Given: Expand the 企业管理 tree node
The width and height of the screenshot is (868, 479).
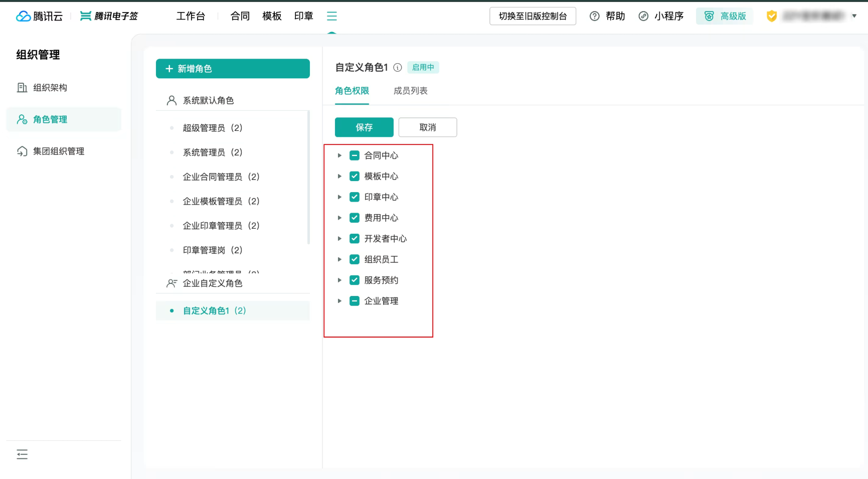Looking at the screenshot, I should [339, 301].
